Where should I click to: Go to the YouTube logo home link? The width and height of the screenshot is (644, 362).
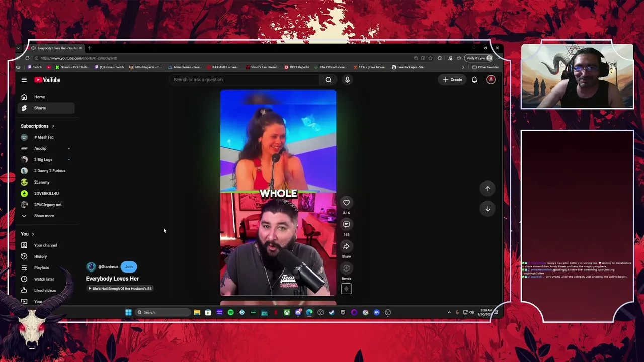(x=47, y=80)
